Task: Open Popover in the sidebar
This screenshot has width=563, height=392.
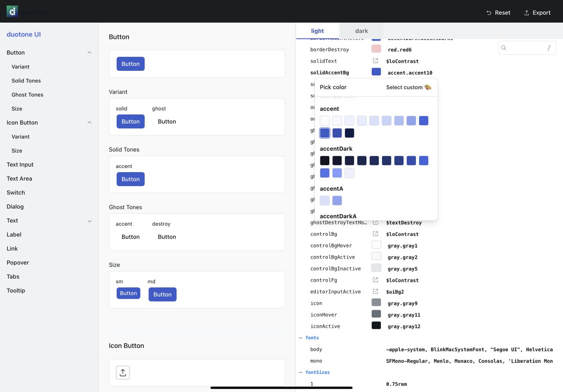Action: 18,263
